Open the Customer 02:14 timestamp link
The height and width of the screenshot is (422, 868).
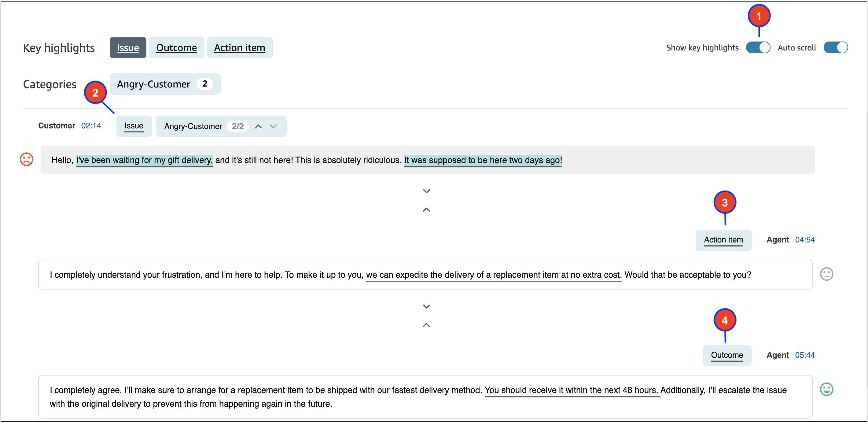pos(91,125)
